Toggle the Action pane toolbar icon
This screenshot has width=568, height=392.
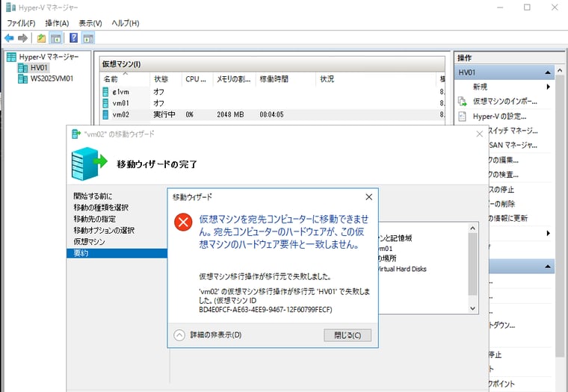point(88,38)
